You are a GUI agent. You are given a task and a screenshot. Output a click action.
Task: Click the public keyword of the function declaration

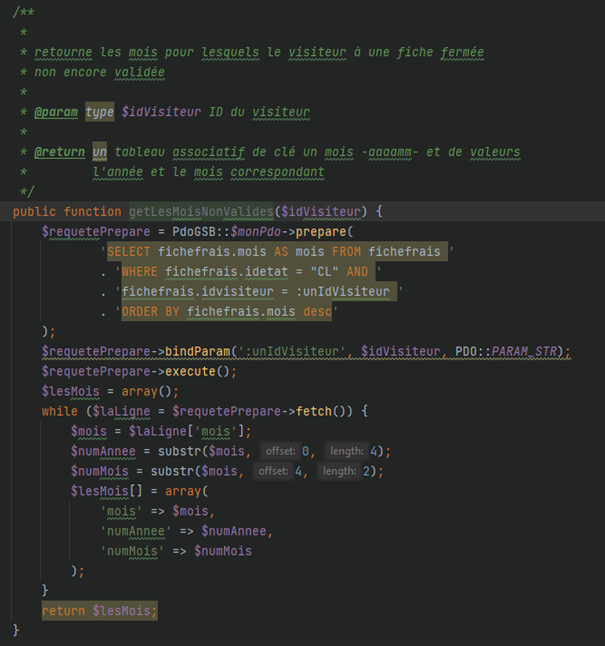(34, 211)
